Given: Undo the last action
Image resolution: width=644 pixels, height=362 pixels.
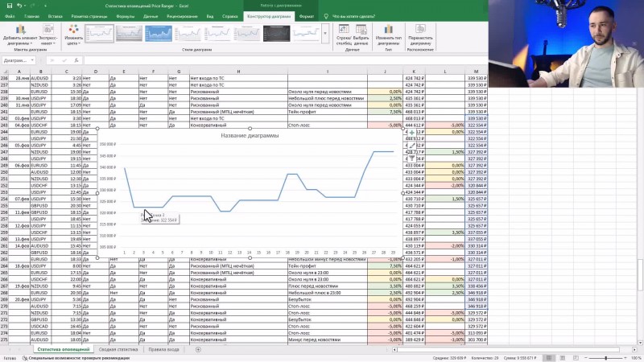Looking at the screenshot, I should [x=19, y=6].
